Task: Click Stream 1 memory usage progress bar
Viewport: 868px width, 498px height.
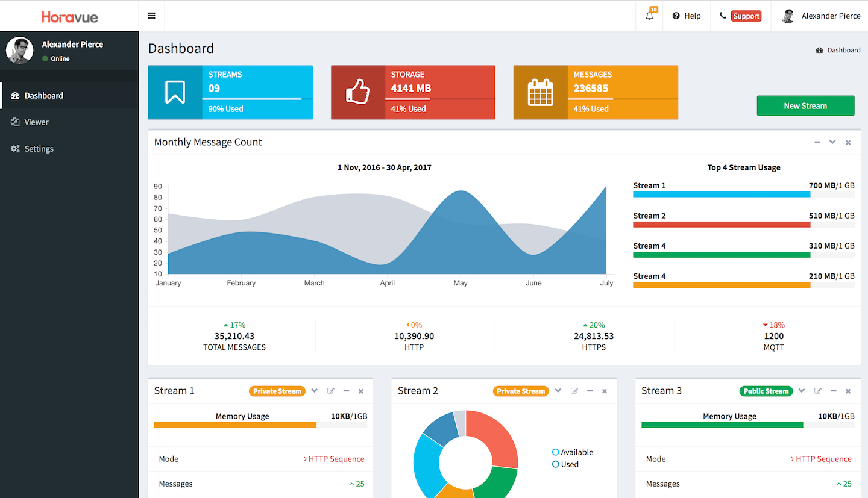Action: point(235,425)
